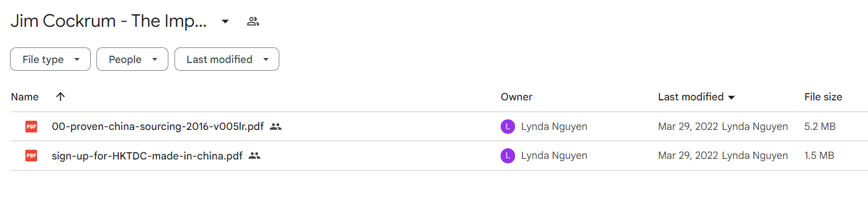Reverse sort direction with Name arrow
This screenshot has height=208, width=868.
[x=61, y=96]
